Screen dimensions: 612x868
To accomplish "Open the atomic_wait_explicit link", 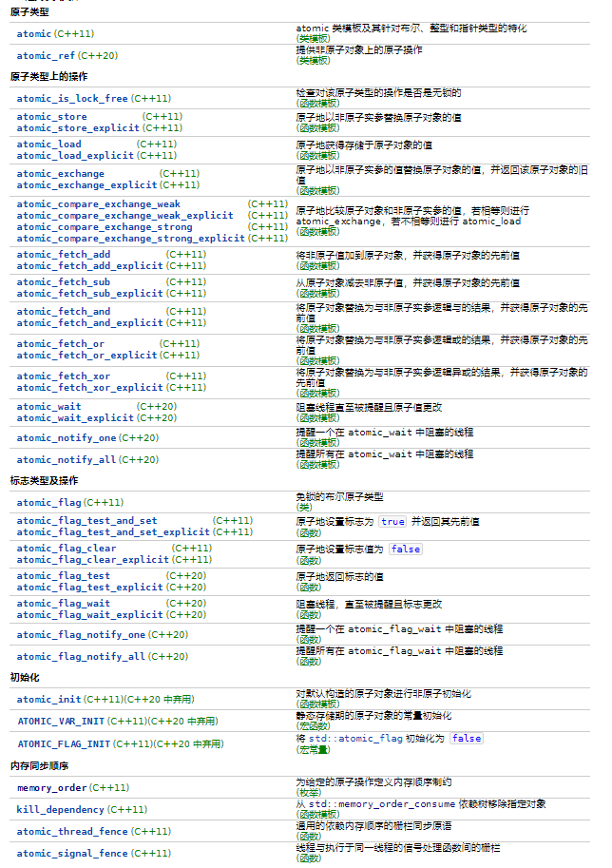I will 75,418.
